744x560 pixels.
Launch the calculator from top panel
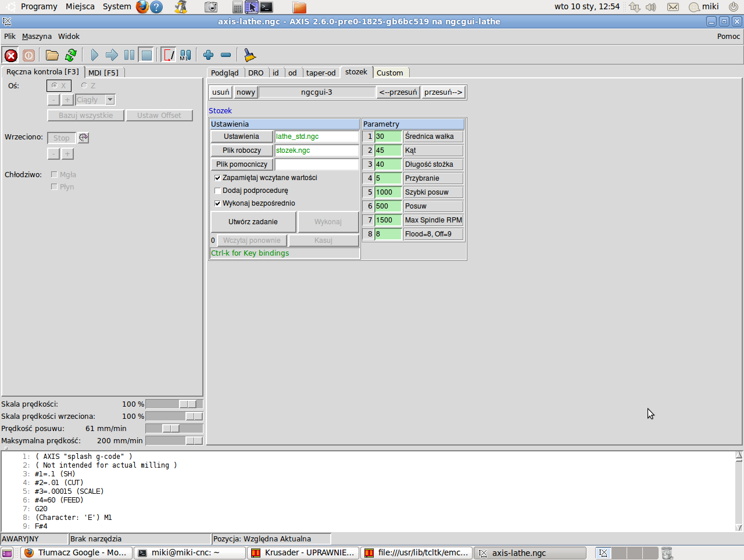click(237, 7)
